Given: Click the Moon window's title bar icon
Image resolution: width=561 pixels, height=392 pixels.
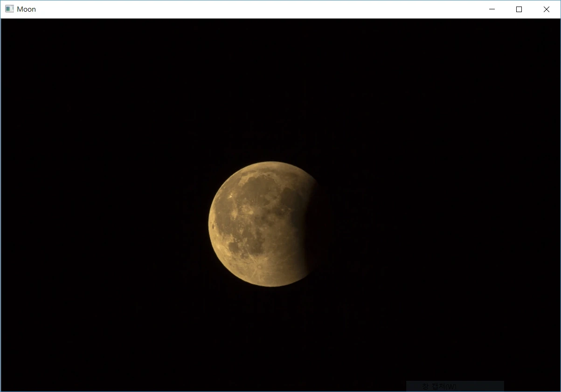Looking at the screenshot, I should click(x=9, y=9).
